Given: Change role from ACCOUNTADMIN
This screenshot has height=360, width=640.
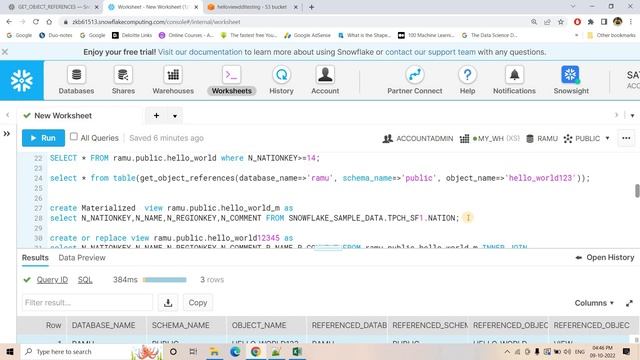Looking at the screenshot, I should click(x=418, y=138).
